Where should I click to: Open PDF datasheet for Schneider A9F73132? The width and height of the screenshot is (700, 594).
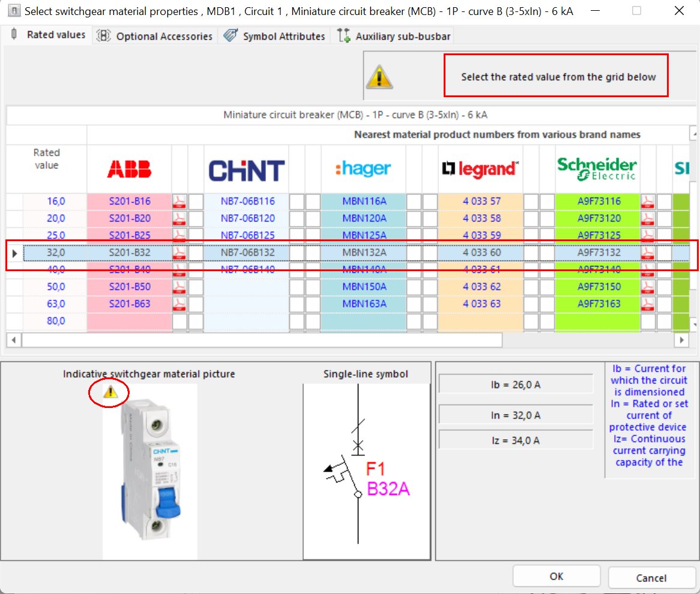(x=647, y=252)
